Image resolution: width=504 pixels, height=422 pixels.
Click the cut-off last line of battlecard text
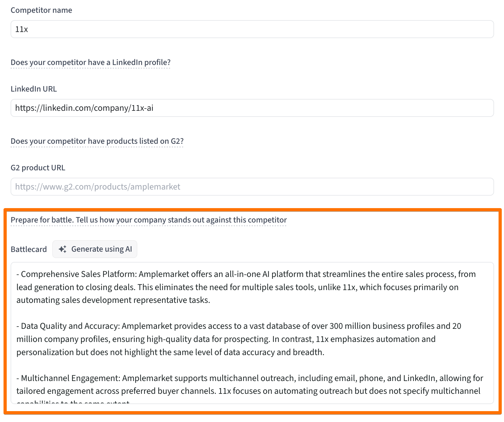(73, 402)
